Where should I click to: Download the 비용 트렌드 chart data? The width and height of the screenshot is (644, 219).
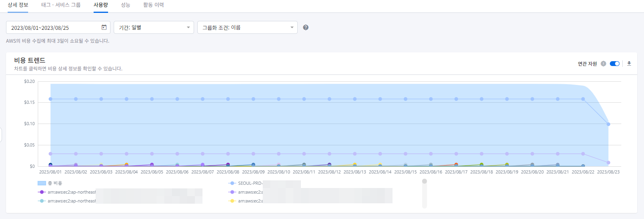coord(629,64)
